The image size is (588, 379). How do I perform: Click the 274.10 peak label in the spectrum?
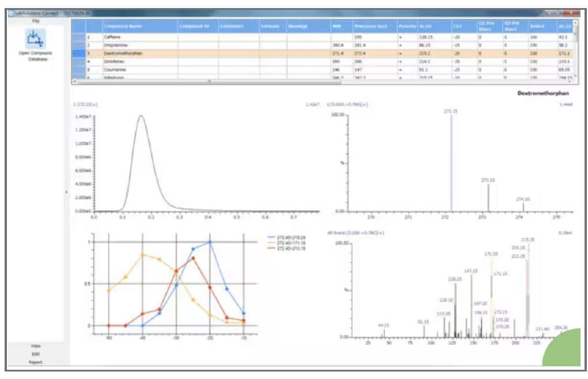click(x=523, y=199)
